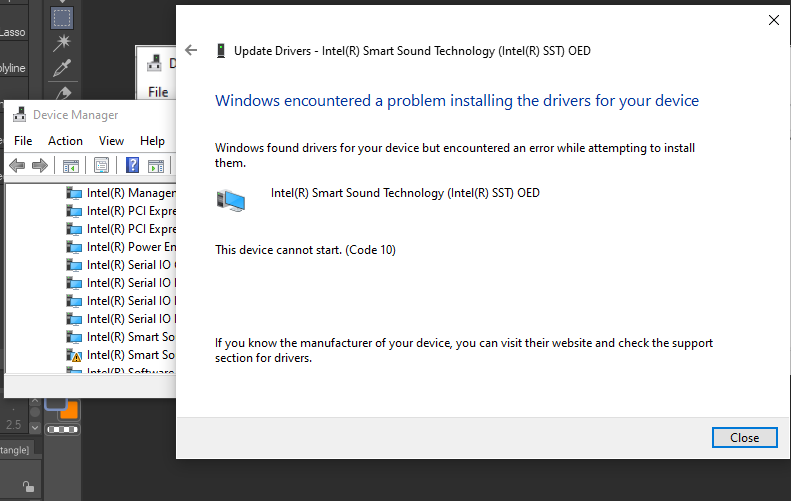791x501 pixels.
Task: Click the Properties icon in Device Manager toolbar
Action: (101, 165)
